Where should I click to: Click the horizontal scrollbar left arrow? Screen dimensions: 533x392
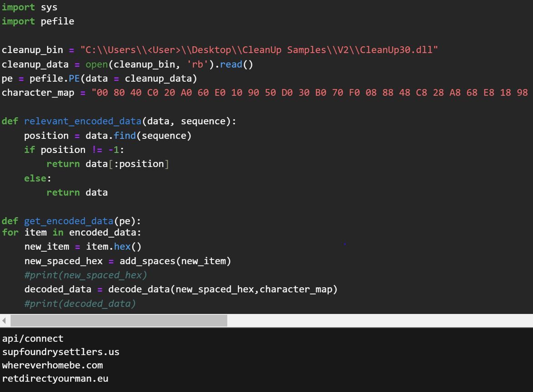point(5,321)
